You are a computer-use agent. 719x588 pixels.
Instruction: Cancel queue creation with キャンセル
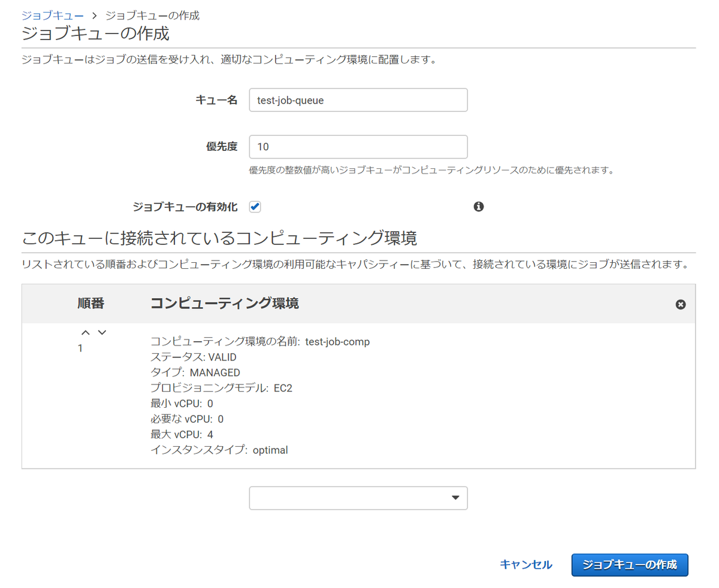pos(525,564)
